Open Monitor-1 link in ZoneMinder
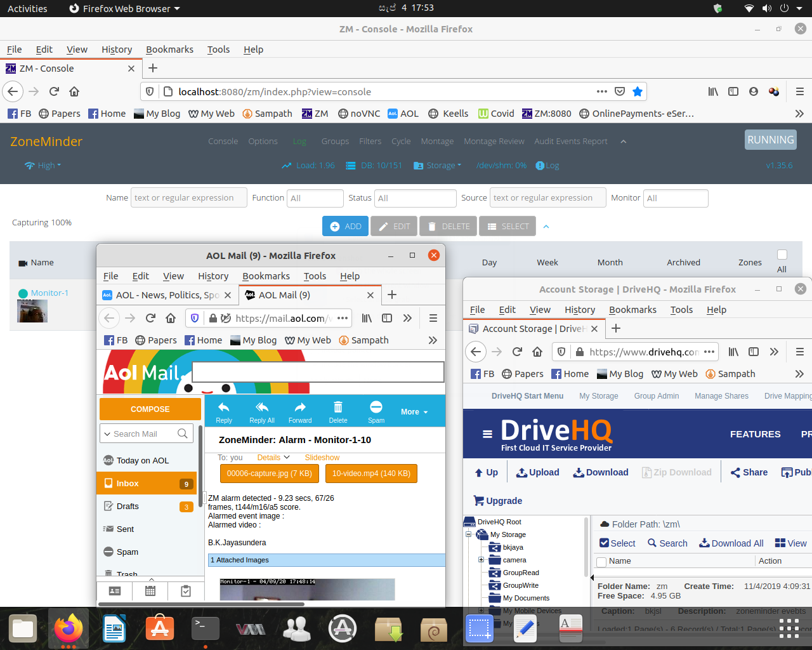812x650 pixels. click(x=49, y=293)
